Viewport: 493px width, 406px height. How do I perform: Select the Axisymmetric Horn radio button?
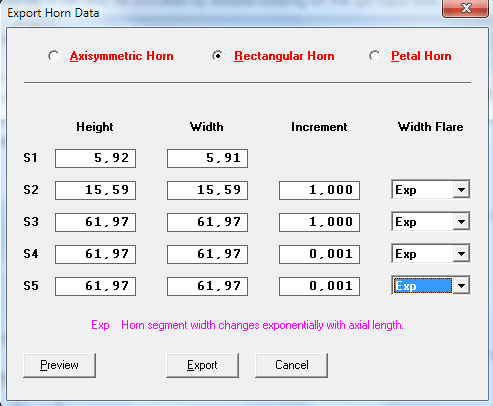[x=54, y=56]
